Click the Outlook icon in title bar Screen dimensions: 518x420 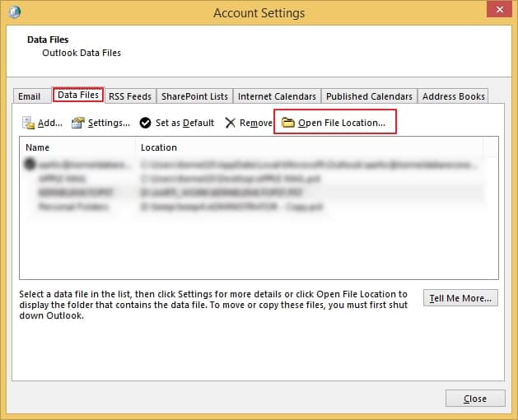tap(15, 12)
